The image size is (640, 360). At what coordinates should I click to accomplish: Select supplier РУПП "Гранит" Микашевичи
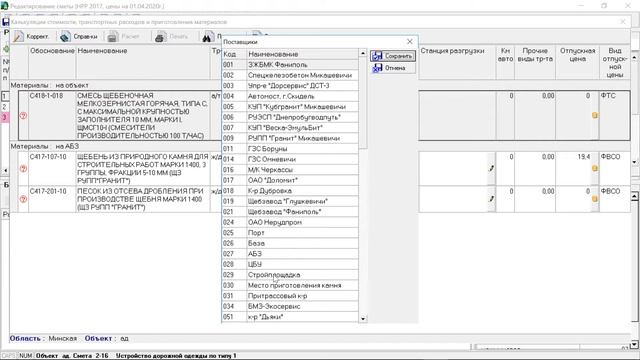(x=290, y=138)
